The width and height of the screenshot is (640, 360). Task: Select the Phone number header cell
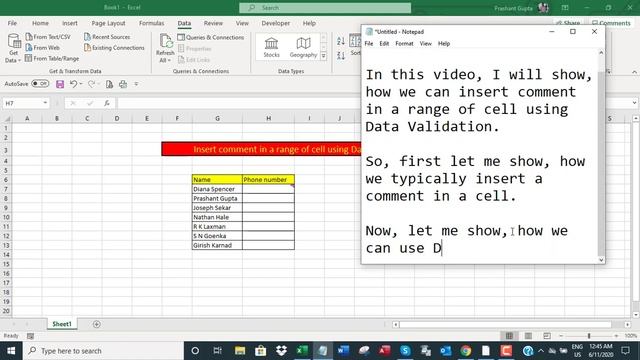(x=268, y=180)
